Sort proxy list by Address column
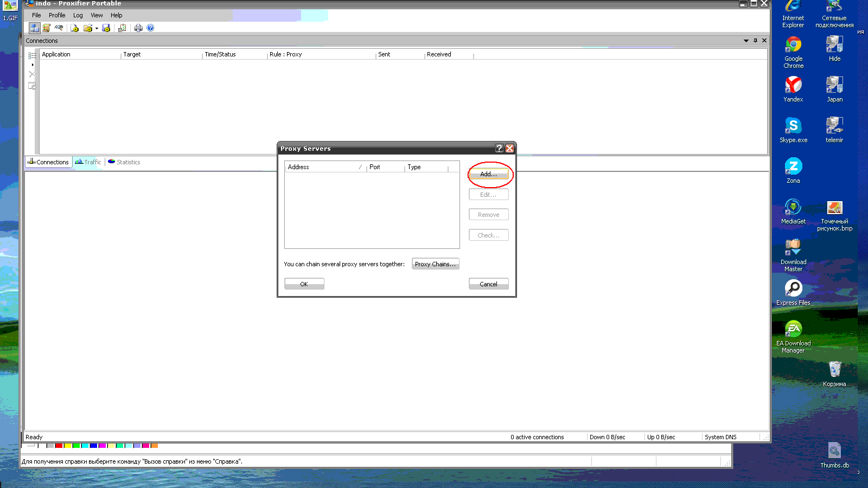 [325, 167]
